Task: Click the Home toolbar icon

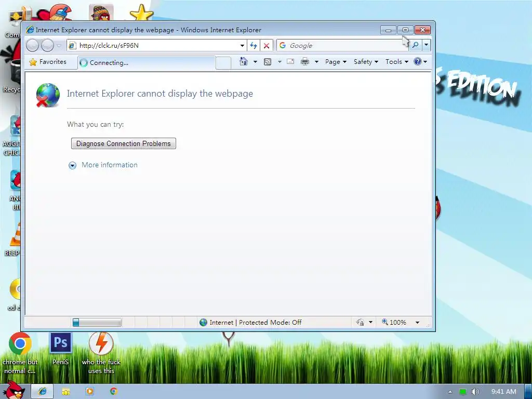Action: [244, 61]
